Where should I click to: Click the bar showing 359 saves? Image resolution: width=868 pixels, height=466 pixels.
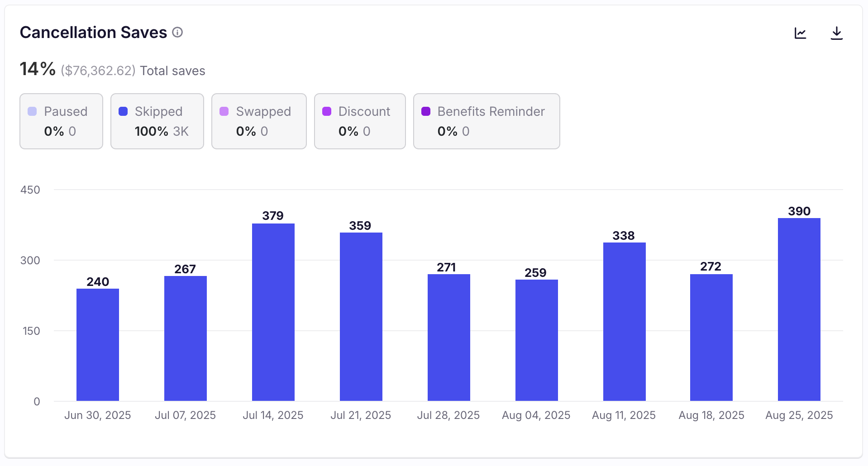[361, 316]
